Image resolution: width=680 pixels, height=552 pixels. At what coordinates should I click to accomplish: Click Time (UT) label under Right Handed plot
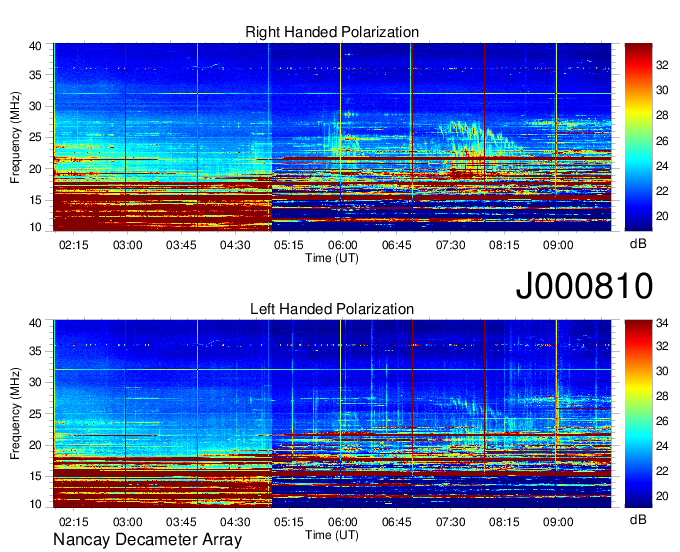click(x=332, y=258)
